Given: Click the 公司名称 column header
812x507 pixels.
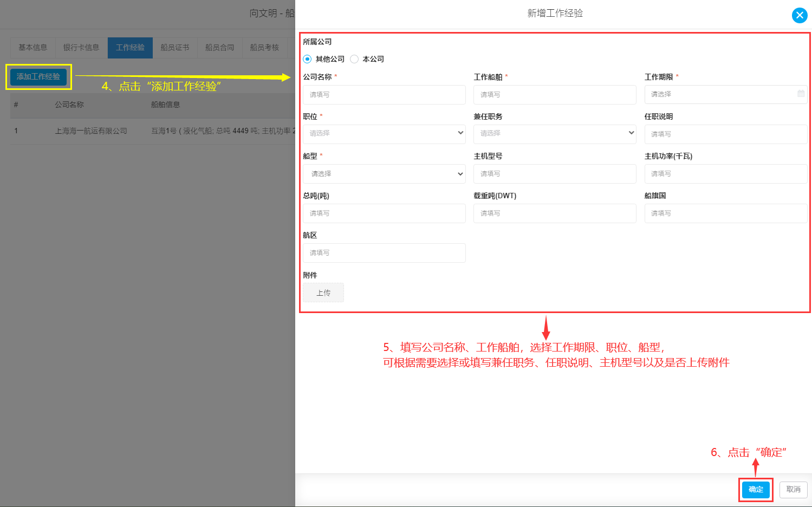Looking at the screenshot, I should coord(69,105).
